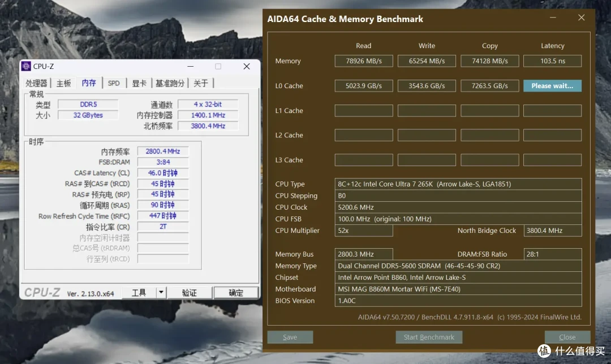Click the CPU Stepping value B0
611x364 pixels.
(x=458, y=196)
